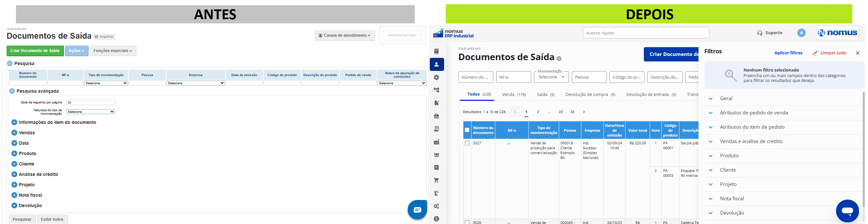Open Empresa select in ANTES search

195,83
